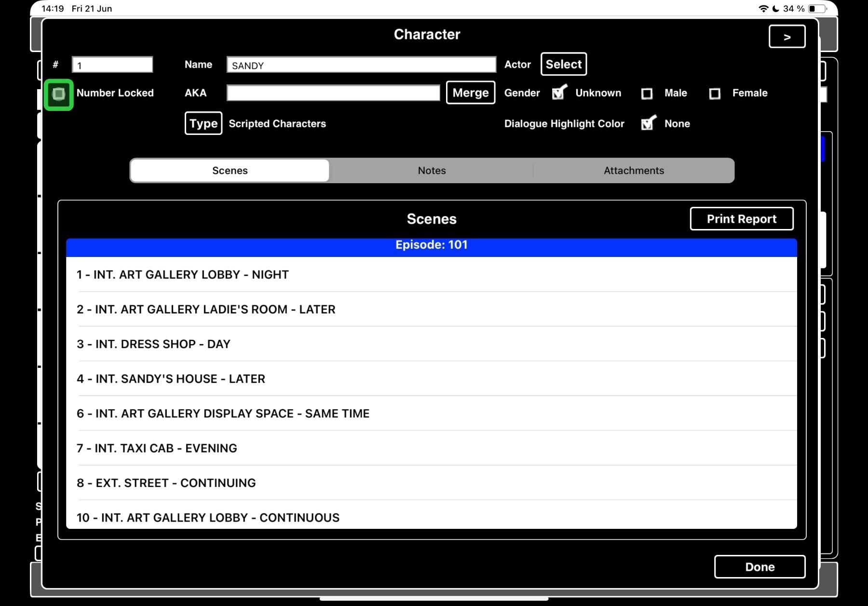
Task: Open the Actor Select picker
Action: (x=564, y=64)
